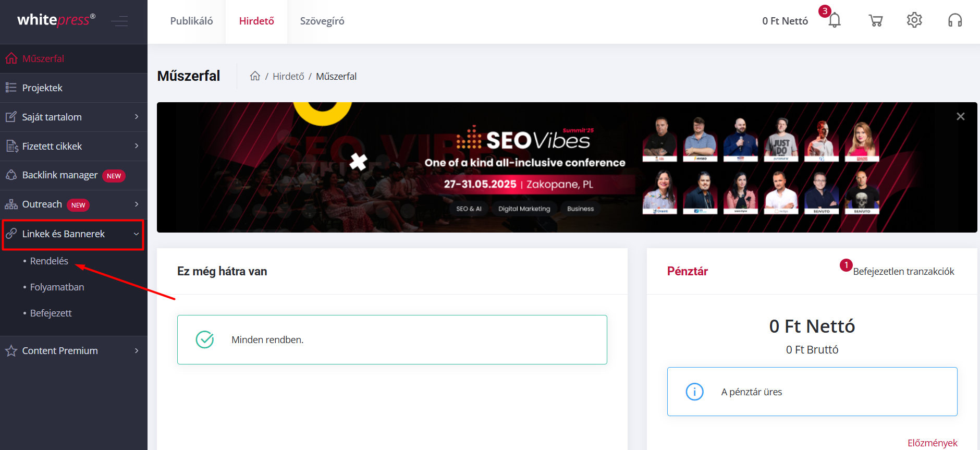Click the Pénztár heading
Screen dimensions: 980x450
688,271
